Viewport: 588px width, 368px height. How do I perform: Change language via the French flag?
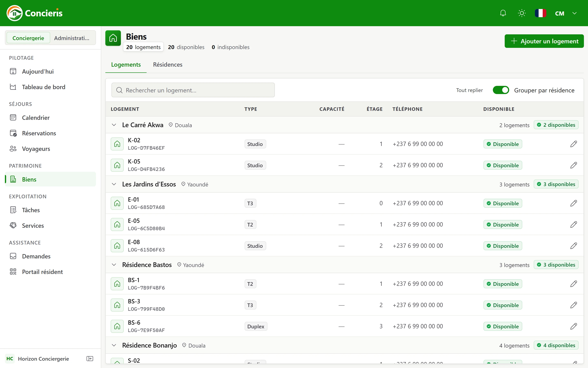pos(540,13)
